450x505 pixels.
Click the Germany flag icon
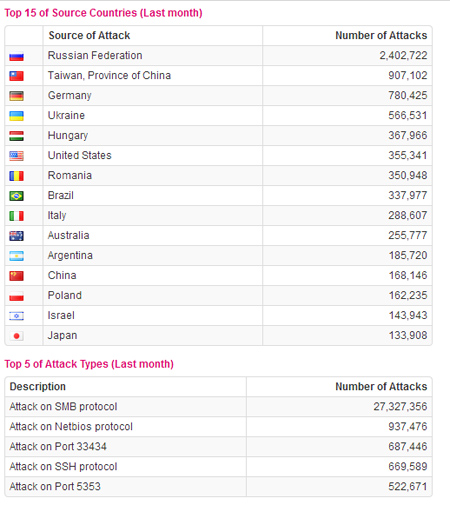point(16,96)
